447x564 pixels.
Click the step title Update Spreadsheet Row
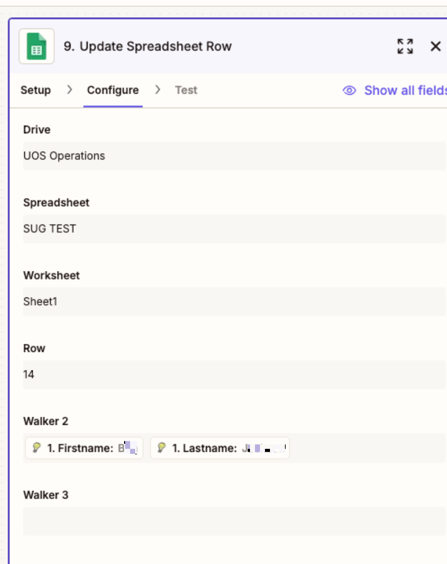click(147, 46)
